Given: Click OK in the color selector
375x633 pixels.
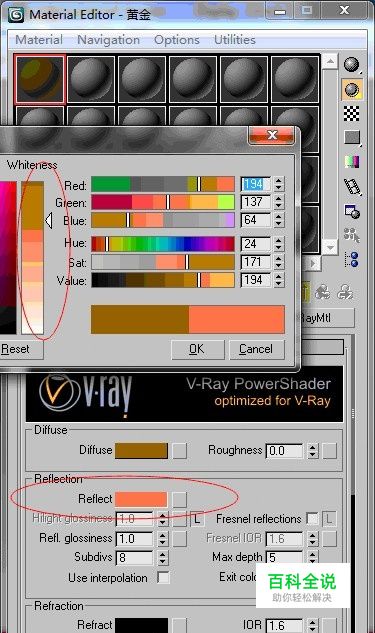Looking at the screenshot, I should tap(197, 349).
